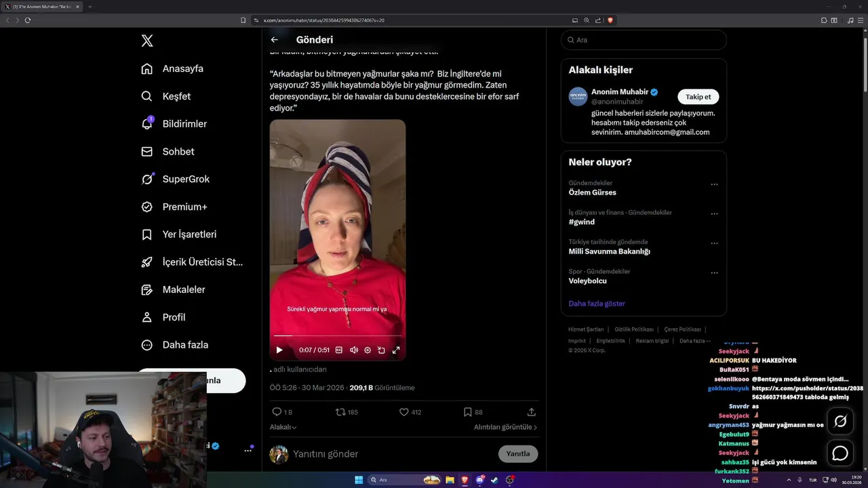
Task: Open the X logo home icon
Action: (147, 41)
